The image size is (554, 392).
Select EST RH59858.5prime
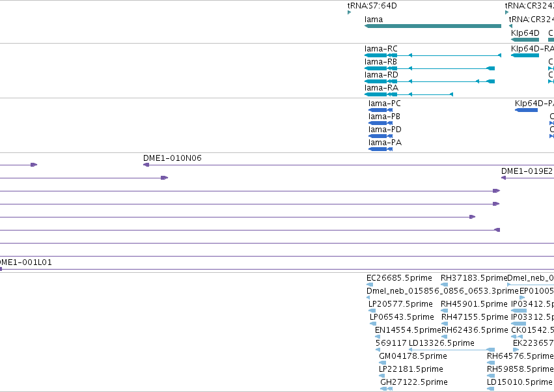(x=519, y=369)
